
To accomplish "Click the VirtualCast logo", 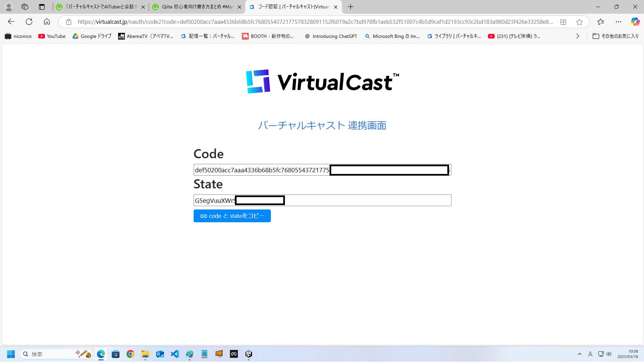I will [323, 81].
